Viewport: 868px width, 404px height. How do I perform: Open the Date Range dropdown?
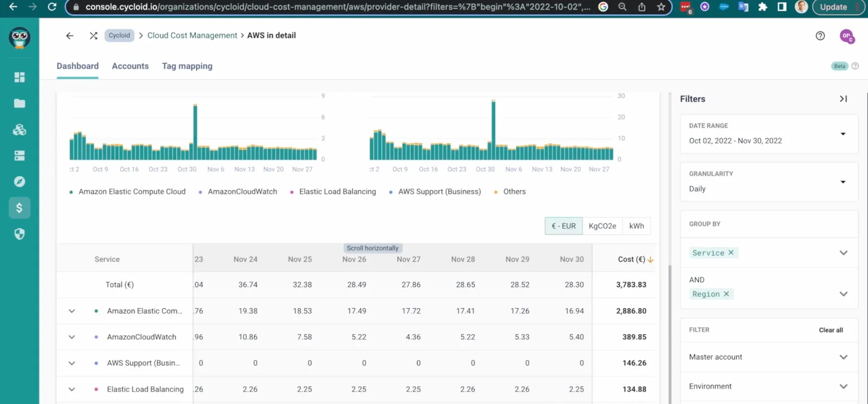[769, 134]
